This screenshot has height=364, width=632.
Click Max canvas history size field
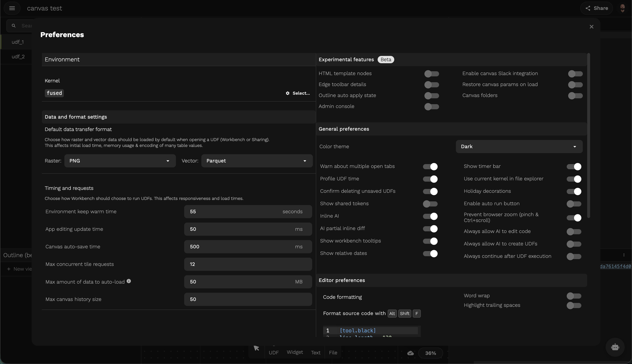click(248, 299)
